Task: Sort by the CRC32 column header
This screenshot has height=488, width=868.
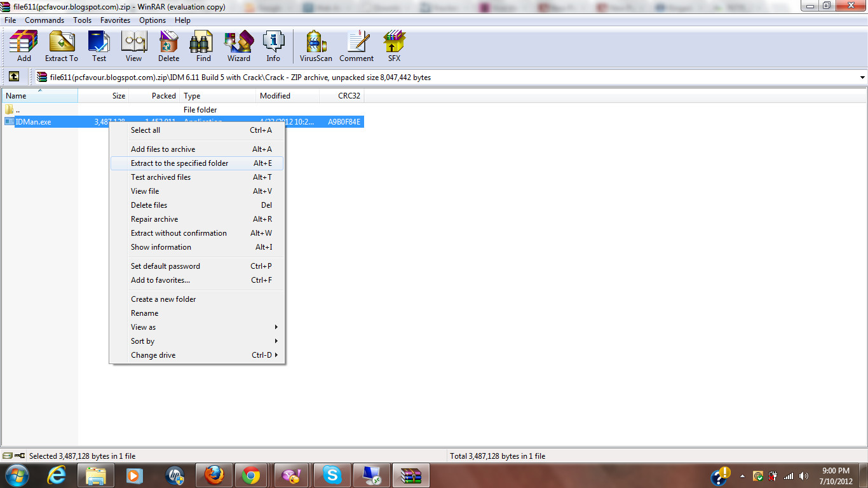Action: click(342, 96)
